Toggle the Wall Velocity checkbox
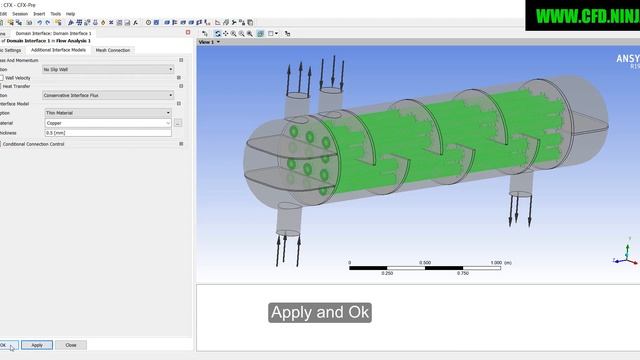The image size is (640, 360). click(1, 78)
